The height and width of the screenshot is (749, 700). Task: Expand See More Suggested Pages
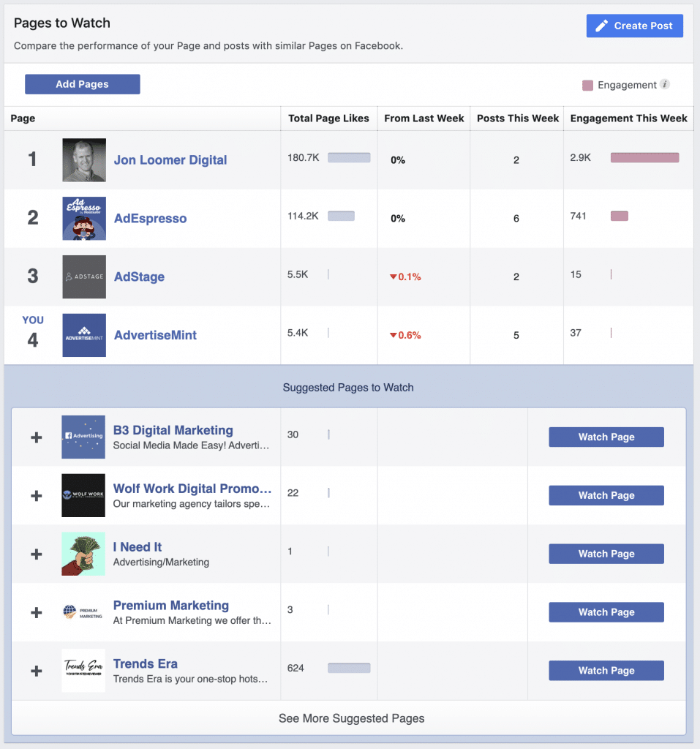[x=351, y=718]
